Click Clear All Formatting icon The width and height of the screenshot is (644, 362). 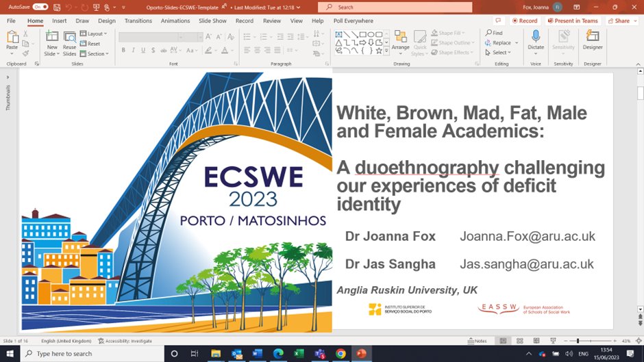point(231,36)
